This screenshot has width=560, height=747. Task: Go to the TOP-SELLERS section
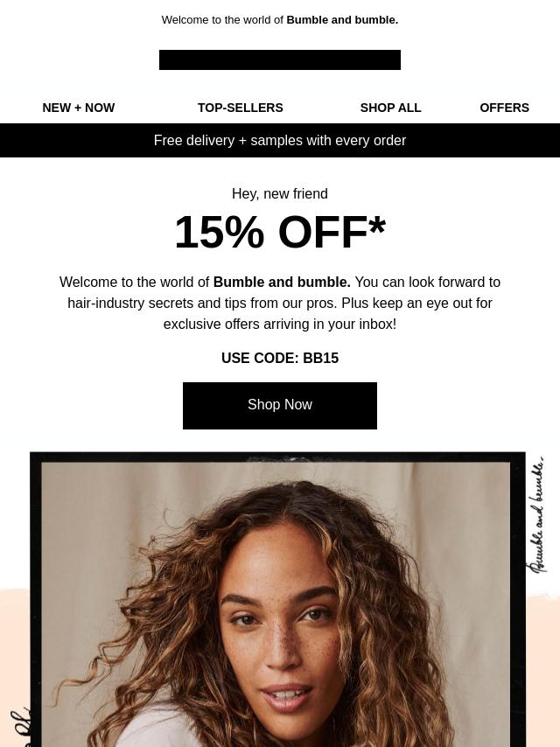click(241, 108)
